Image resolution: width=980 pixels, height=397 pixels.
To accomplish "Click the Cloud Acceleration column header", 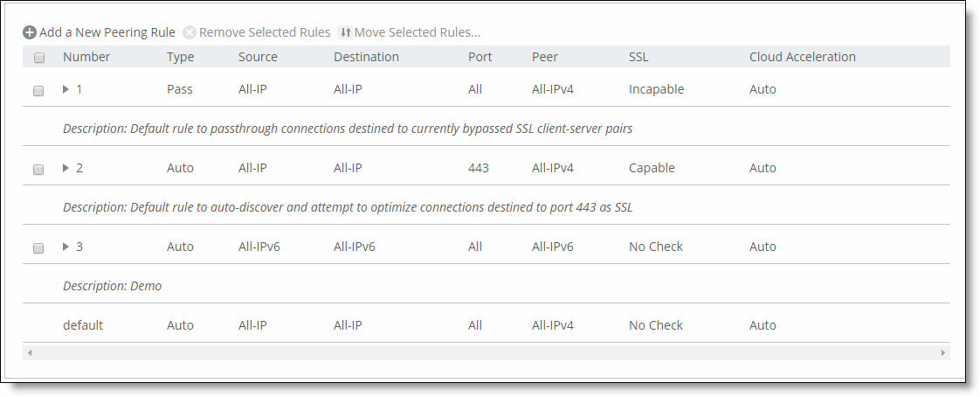I will pos(803,57).
